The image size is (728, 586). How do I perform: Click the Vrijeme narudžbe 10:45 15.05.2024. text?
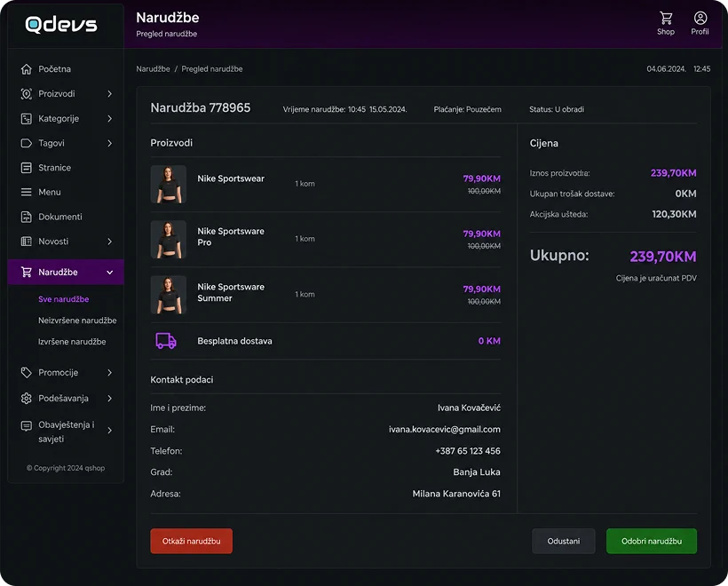click(x=345, y=109)
